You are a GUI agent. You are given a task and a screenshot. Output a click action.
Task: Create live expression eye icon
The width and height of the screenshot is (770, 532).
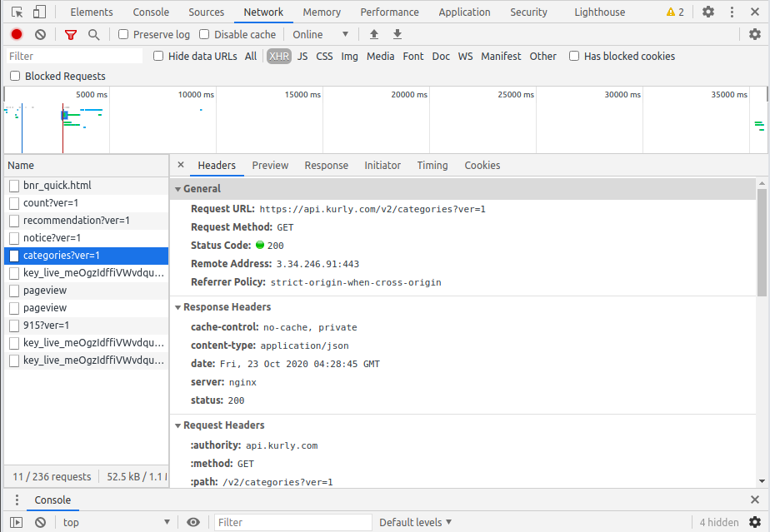pos(193,522)
